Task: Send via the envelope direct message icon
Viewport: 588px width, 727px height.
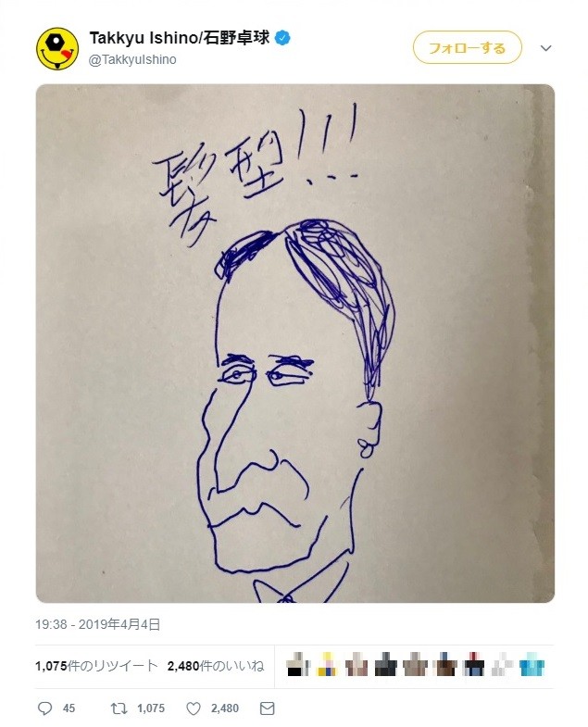Action: [267, 708]
